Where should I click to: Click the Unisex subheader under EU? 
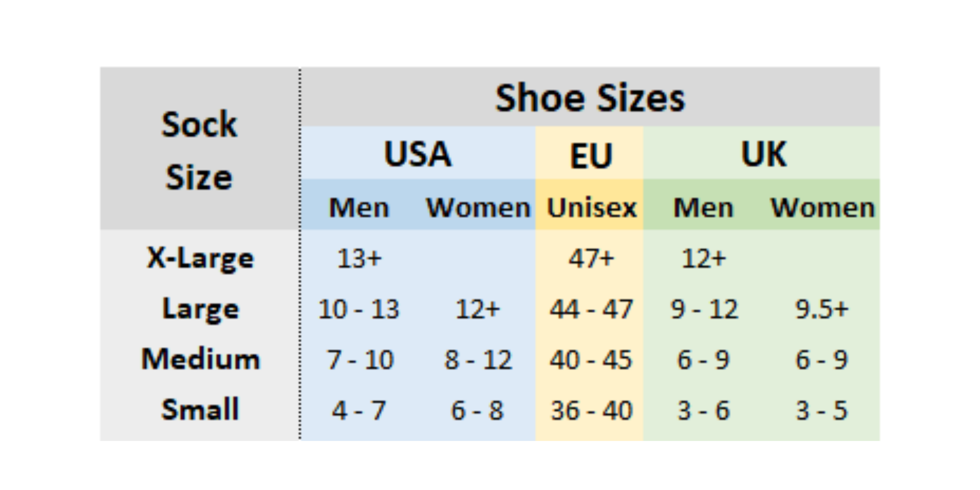(x=591, y=208)
